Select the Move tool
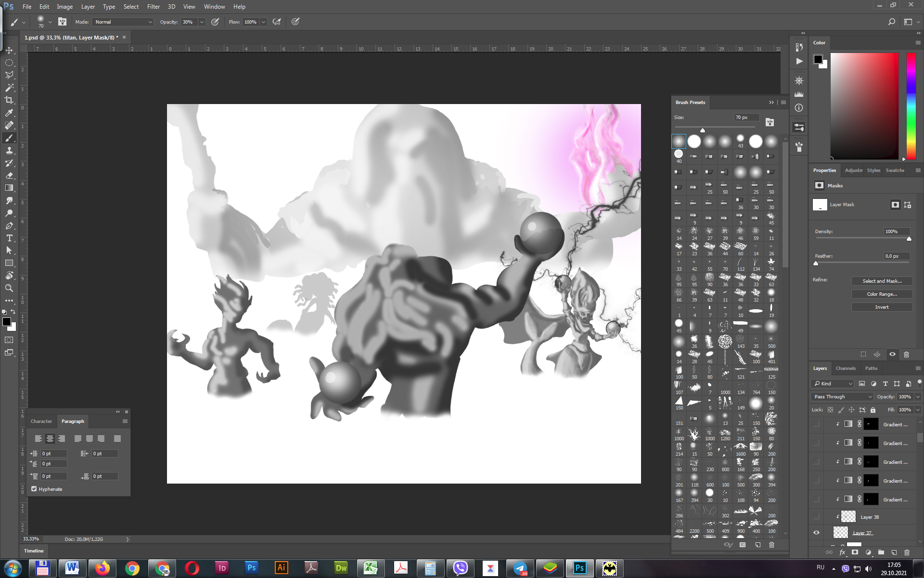Viewport: 924px width, 578px height. click(x=9, y=50)
